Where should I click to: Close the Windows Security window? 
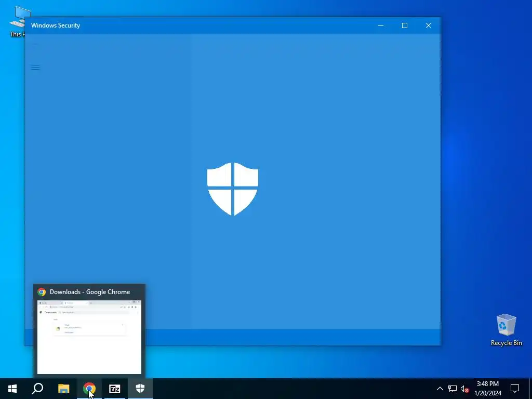pos(429,25)
